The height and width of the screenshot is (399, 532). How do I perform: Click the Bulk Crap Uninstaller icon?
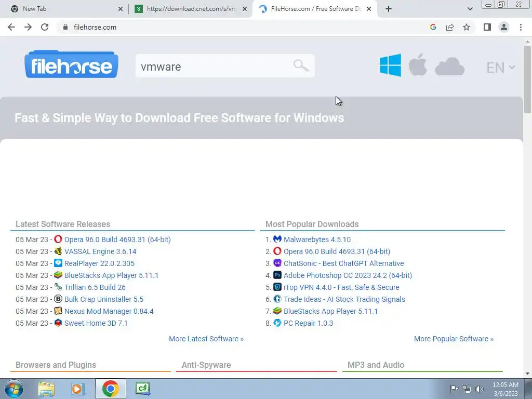58,299
